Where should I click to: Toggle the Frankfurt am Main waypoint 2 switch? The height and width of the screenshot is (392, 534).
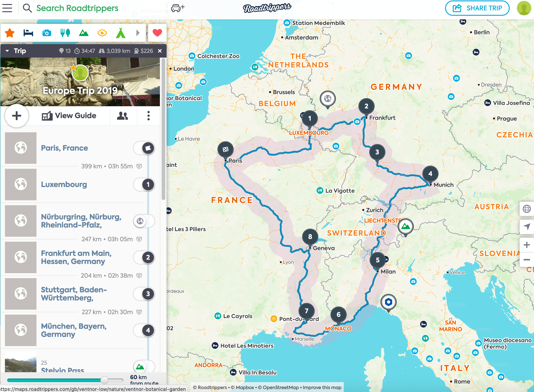[x=144, y=257]
